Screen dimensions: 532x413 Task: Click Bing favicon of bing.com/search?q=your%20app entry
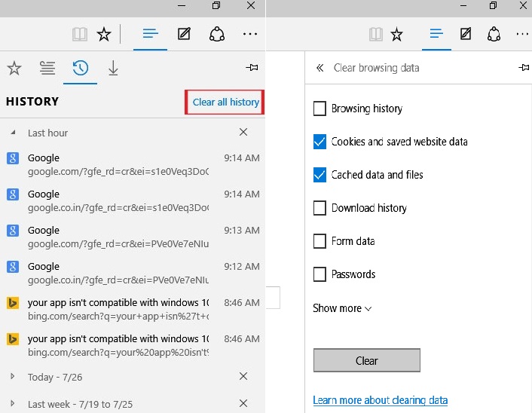13,339
